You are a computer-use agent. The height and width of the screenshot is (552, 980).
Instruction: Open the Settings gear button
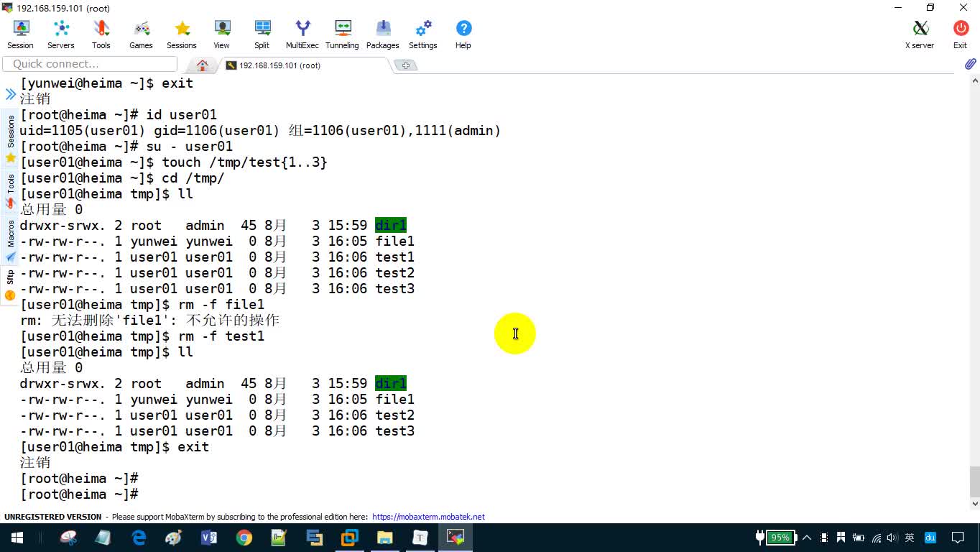coord(423,34)
